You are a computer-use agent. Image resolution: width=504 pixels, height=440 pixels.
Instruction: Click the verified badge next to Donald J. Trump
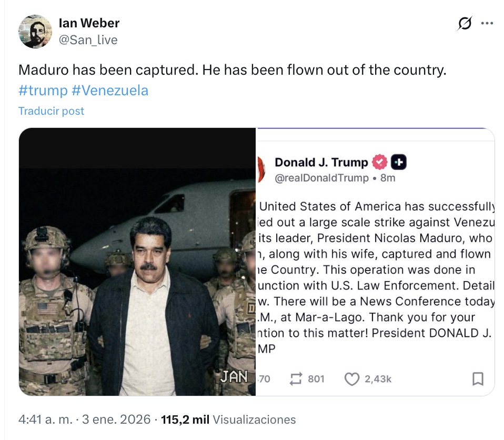[380, 162]
